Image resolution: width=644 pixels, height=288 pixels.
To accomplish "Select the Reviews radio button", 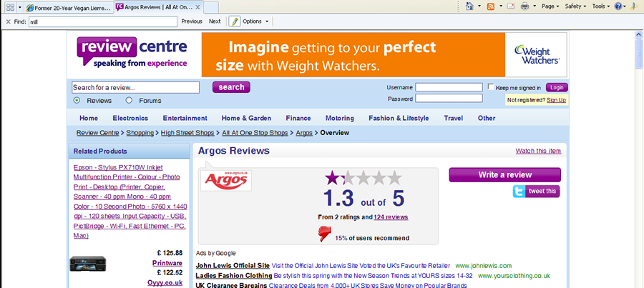I will (77, 101).
